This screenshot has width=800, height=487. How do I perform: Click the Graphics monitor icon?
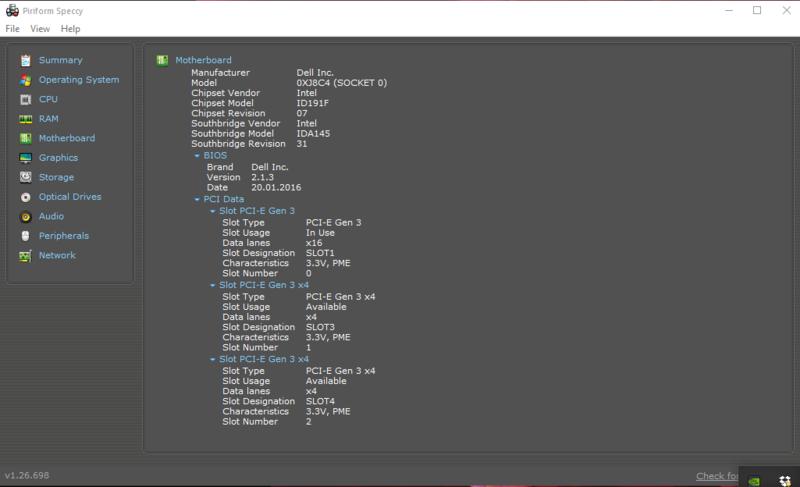click(26, 158)
